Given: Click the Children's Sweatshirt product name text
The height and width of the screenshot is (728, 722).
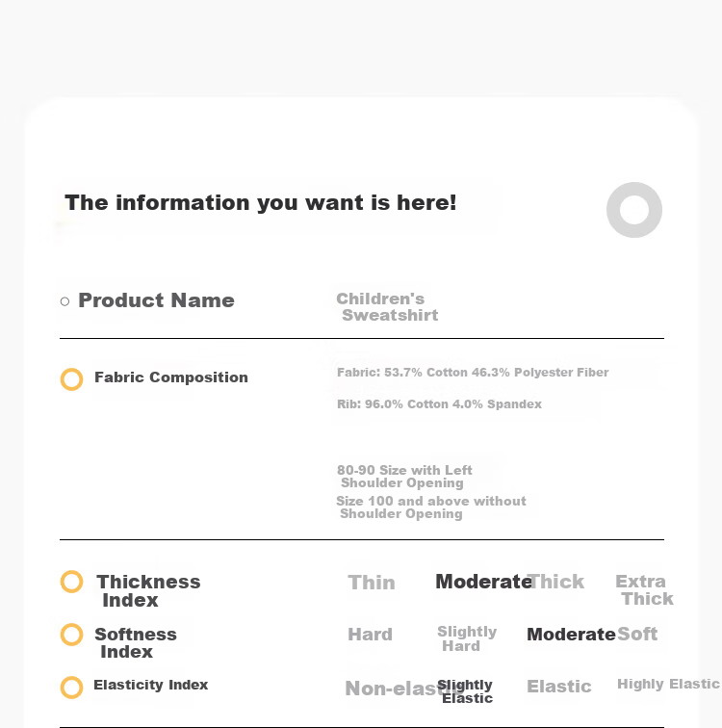Looking at the screenshot, I should tap(387, 307).
